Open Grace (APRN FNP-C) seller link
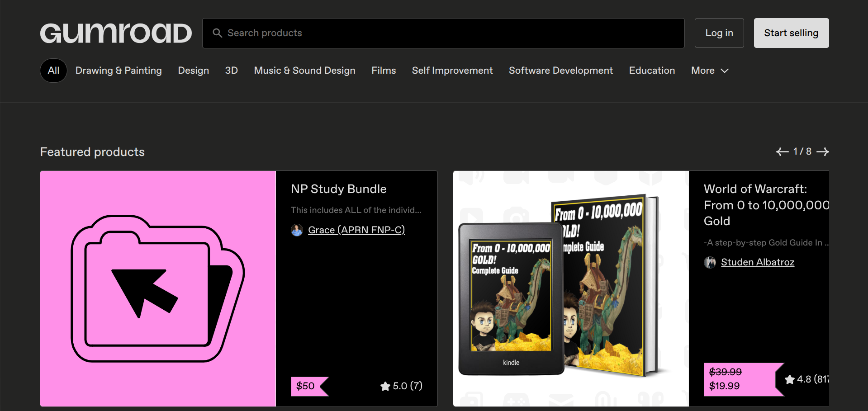 click(356, 230)
